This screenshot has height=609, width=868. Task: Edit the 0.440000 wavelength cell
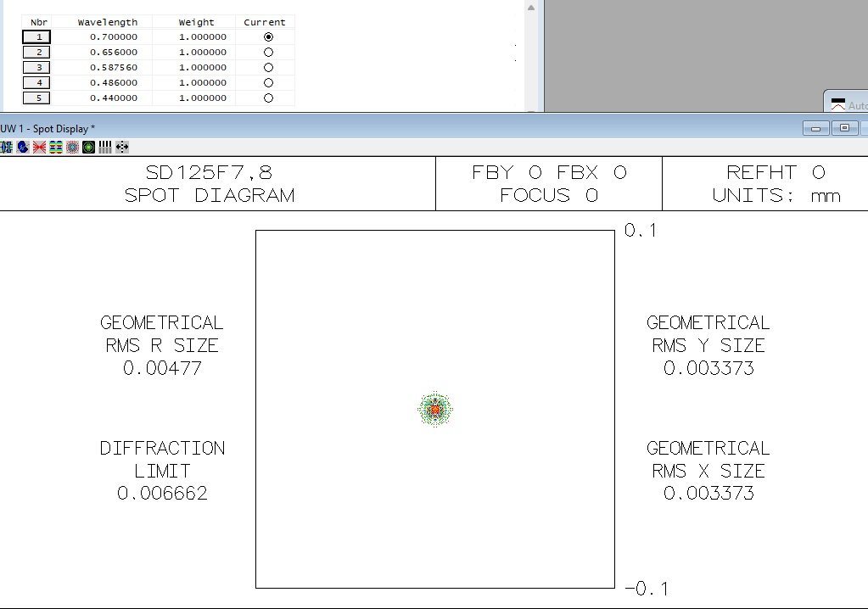[103, 98]
